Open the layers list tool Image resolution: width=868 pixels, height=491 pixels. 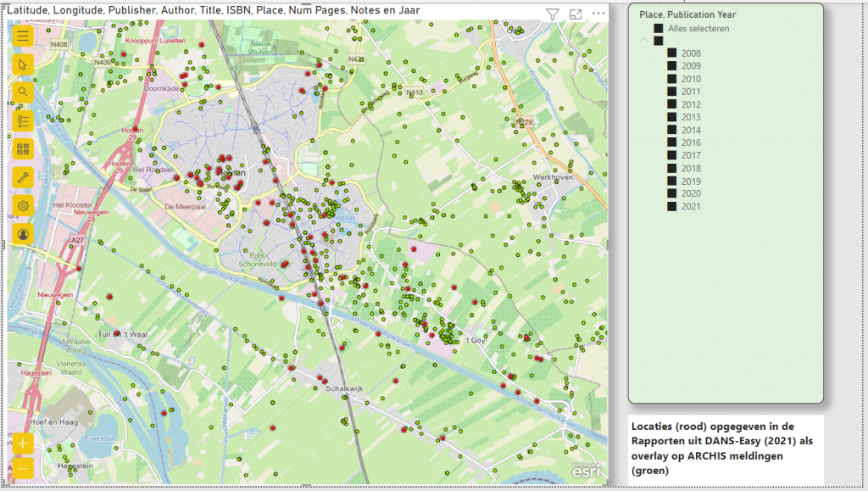[23, 120]
